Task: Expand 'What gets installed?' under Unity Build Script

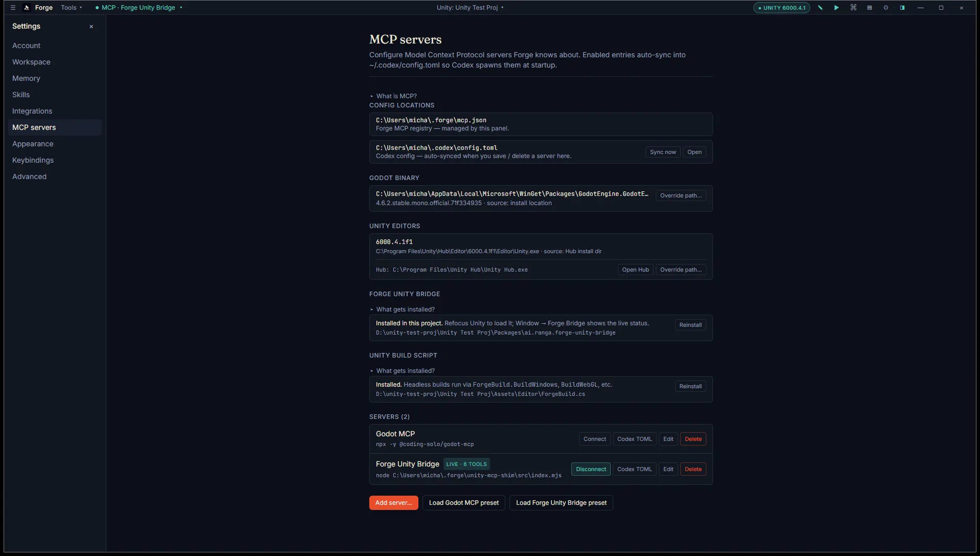Action: (x=402, y=371)
